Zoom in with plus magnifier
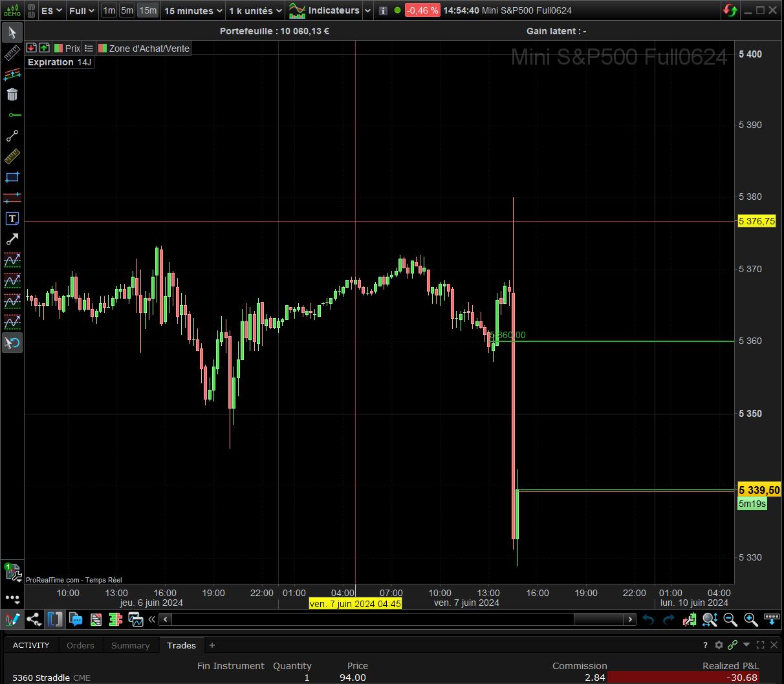This screenshot has height=684, width=784. 751,619
